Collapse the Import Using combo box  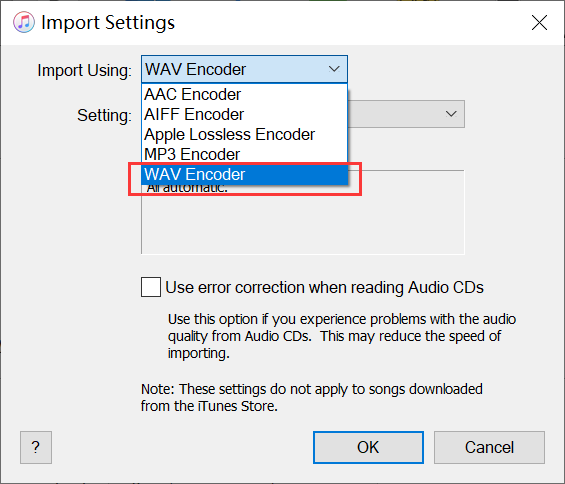pos(244,69)
